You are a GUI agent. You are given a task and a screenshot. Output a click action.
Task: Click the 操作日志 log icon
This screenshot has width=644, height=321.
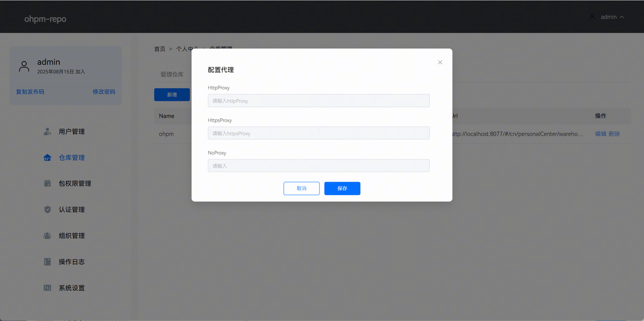pyautogui.click(x=47, y=262)
